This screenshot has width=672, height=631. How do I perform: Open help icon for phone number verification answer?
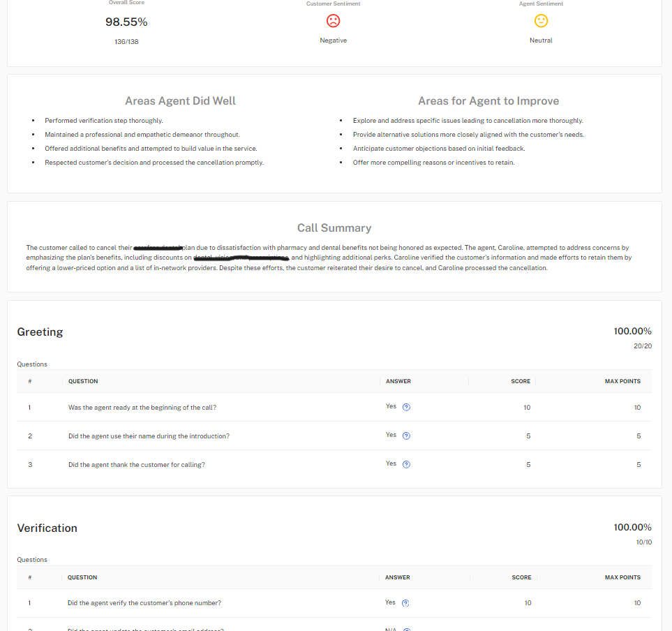tap(406, 603)
